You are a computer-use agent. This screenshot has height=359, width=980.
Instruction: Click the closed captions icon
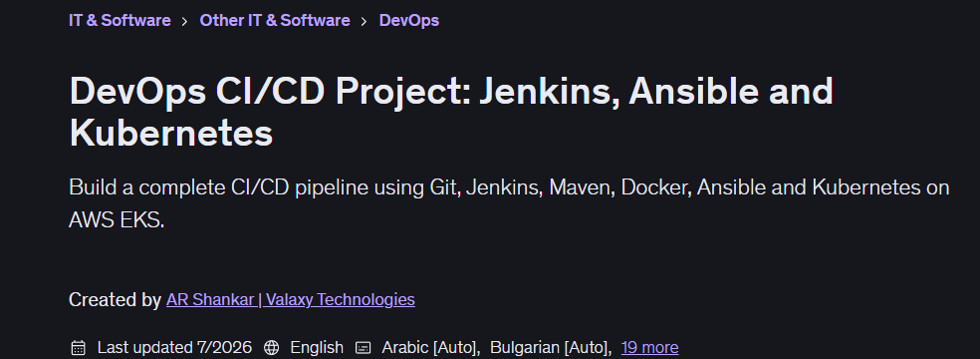pos(364,348)
